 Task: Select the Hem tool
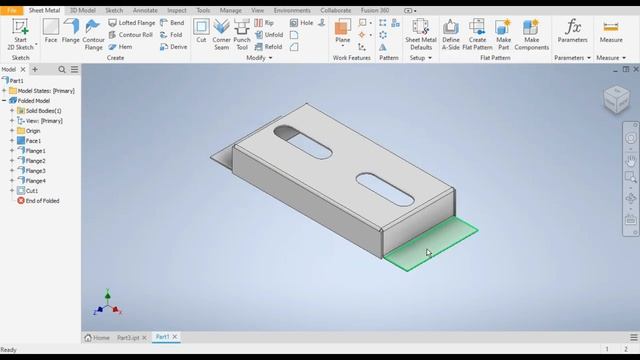(120, 47)
